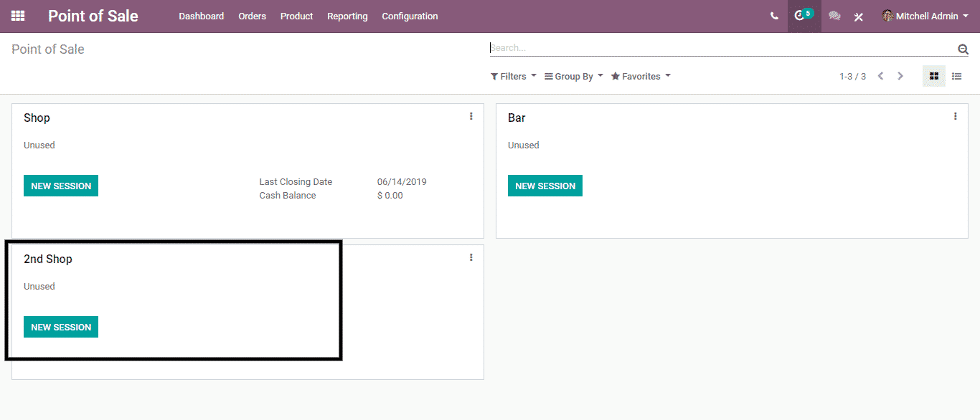
Task: Switch to kanban view
Action: coord(933,76)
